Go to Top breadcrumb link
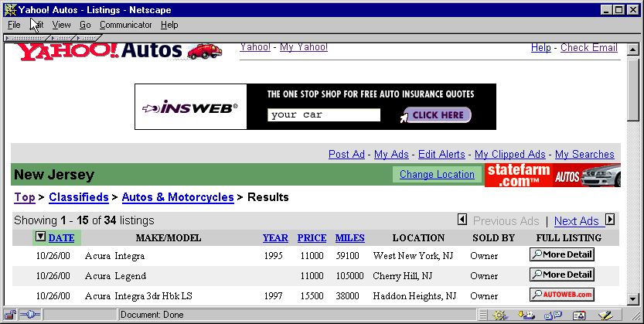Screen dimensions: 644x324 (25, 197)
